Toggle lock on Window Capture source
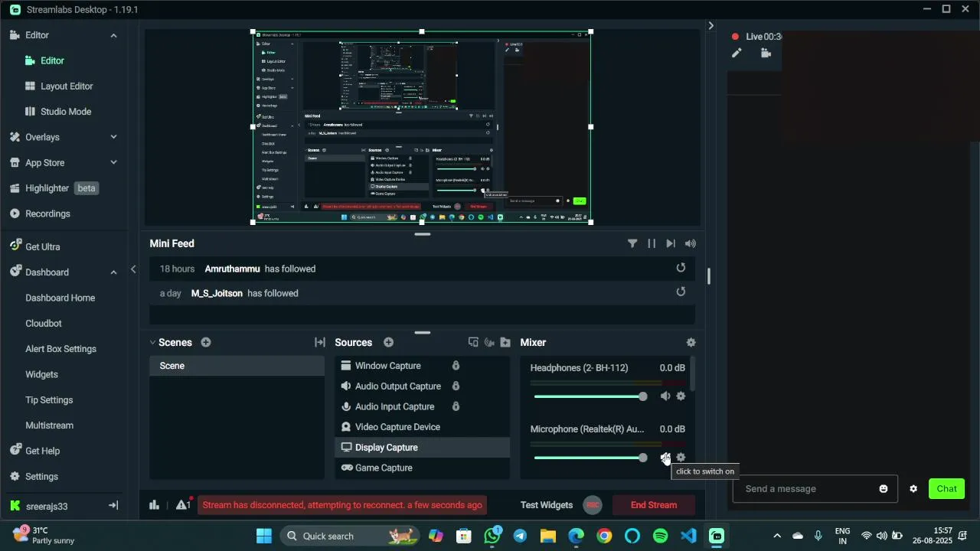This screenshot has width=980, height=551. click(456, 366)
